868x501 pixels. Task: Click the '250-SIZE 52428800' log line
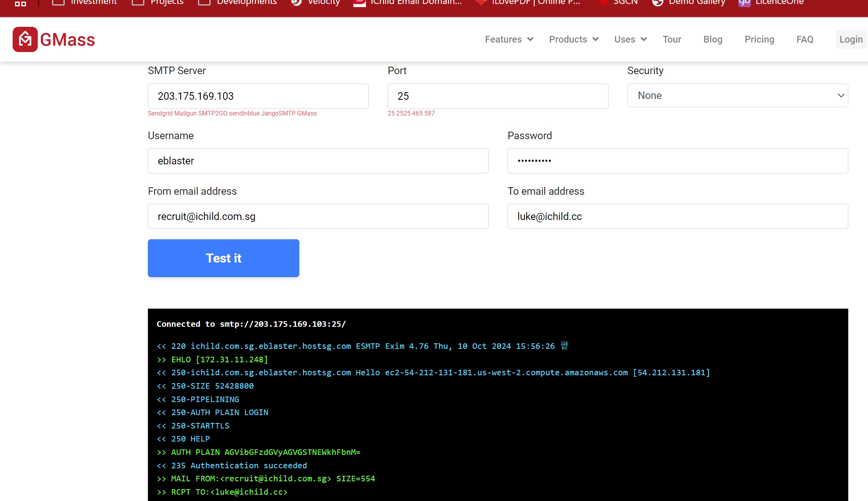[205, 386]
